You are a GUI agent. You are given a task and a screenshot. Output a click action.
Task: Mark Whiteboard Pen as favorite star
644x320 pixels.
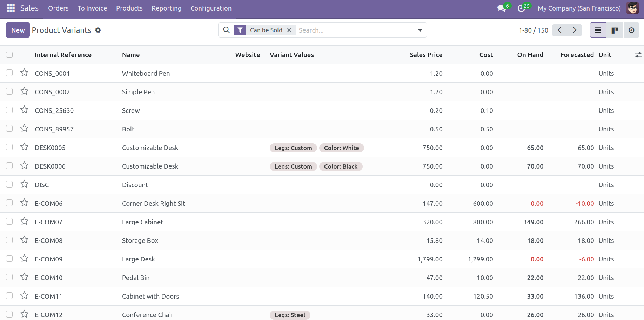click(x=24, y=73)
